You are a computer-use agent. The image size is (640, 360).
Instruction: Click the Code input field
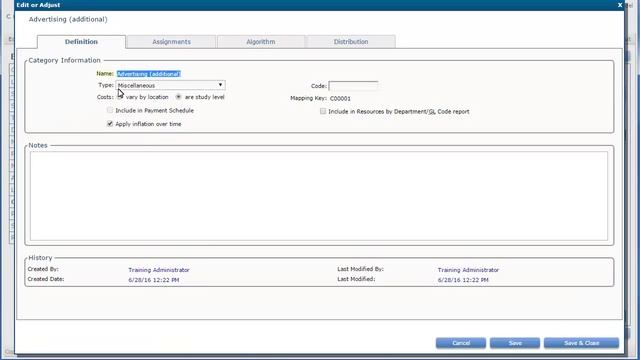pyautogui.click(x=353, y=86)
